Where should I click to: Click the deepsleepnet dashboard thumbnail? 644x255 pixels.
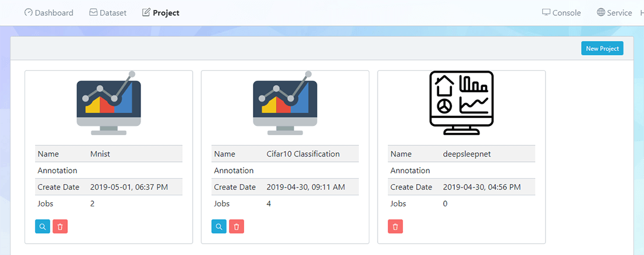462,103
